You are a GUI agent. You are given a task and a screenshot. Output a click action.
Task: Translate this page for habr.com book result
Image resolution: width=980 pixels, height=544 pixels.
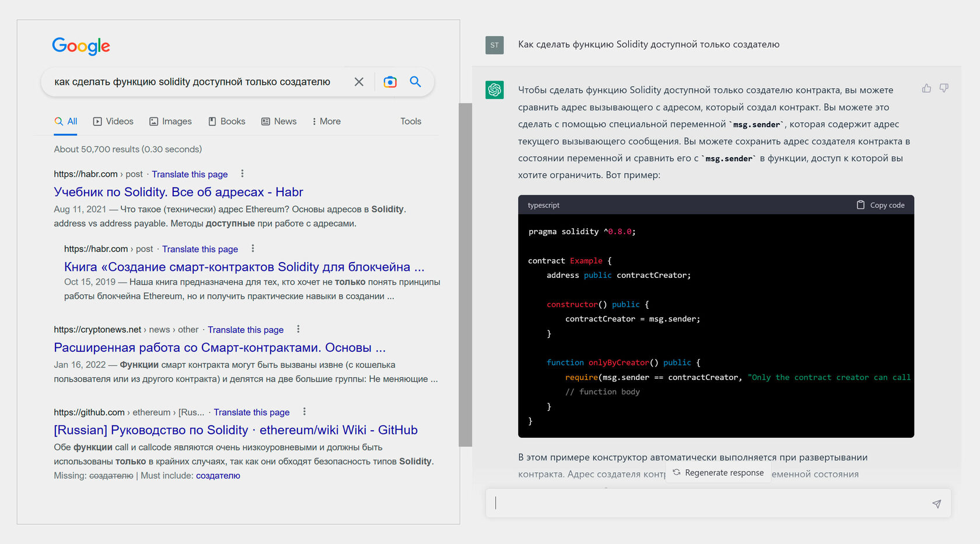pyautogui.click(x=200, y=249)
